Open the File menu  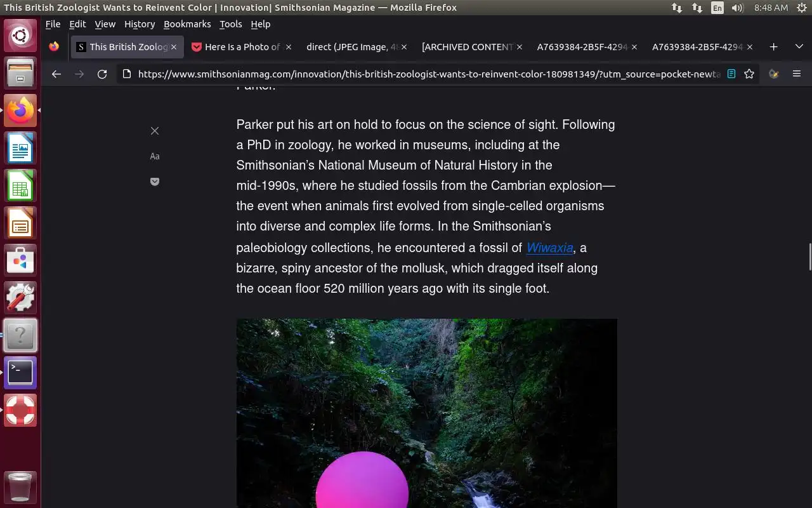[x=53, y=24]
